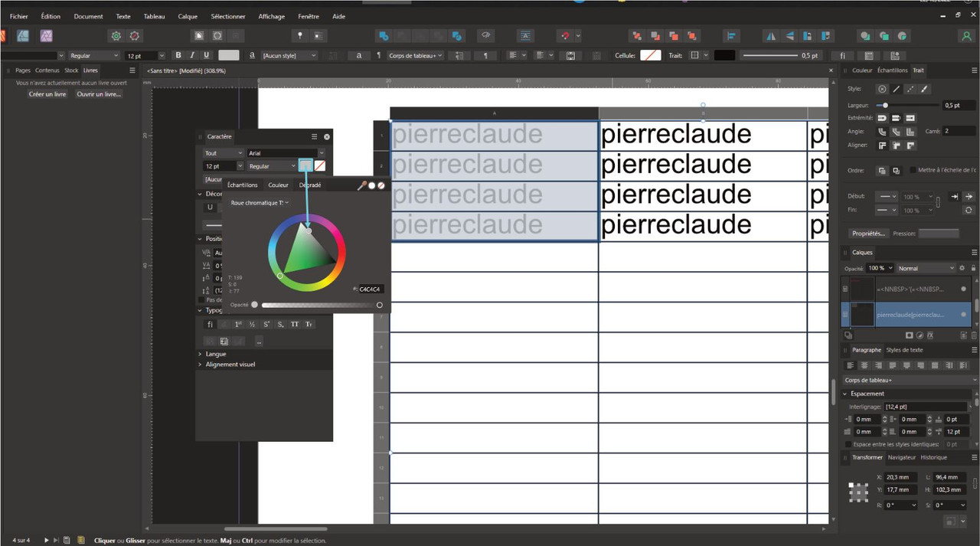
Task: Click the hex color C4C4C4 field
Action: pyautogui.click(x=371, y=289)
